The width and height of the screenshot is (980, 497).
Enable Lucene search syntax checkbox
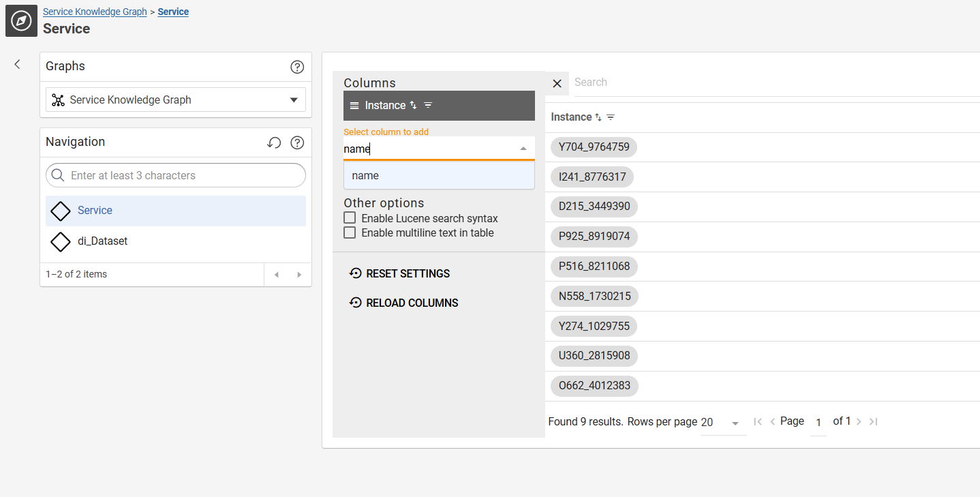click(350, 218)
